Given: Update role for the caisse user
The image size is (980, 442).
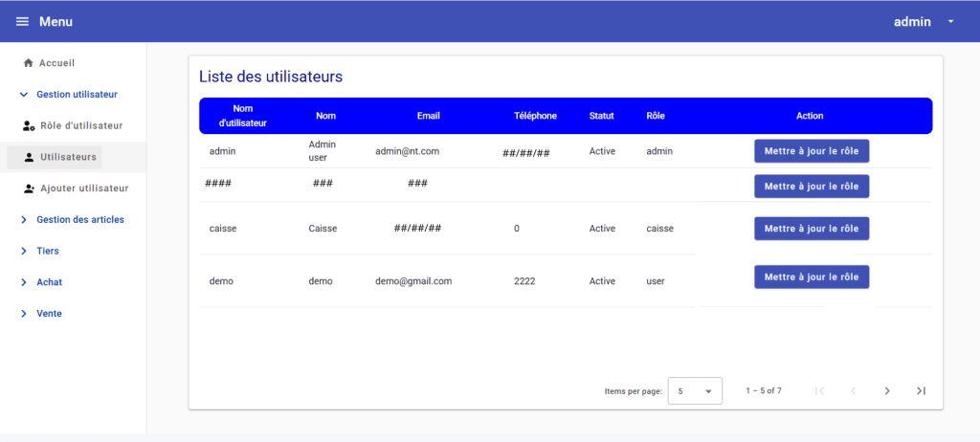Looking at the screenshot, I should 812,229.
